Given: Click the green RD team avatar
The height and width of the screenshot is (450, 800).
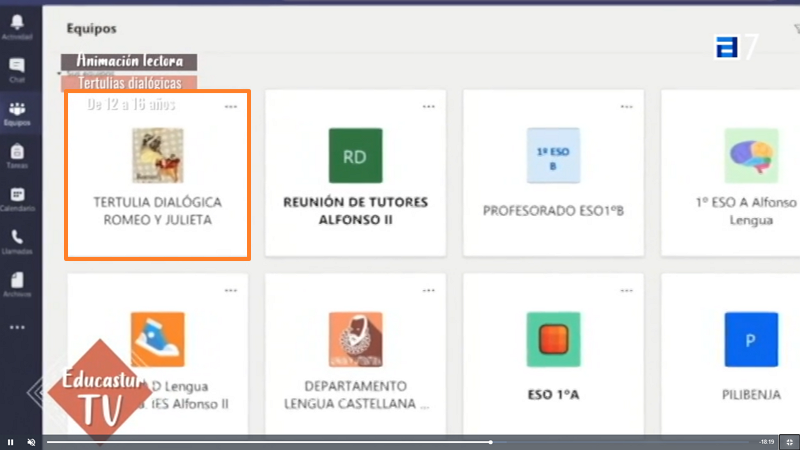Looking at the screenshot, I should [356, 156].
